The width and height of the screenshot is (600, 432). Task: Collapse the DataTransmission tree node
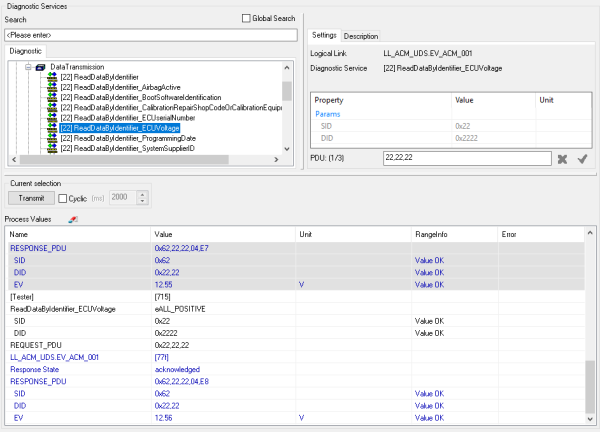click(28, 67)
